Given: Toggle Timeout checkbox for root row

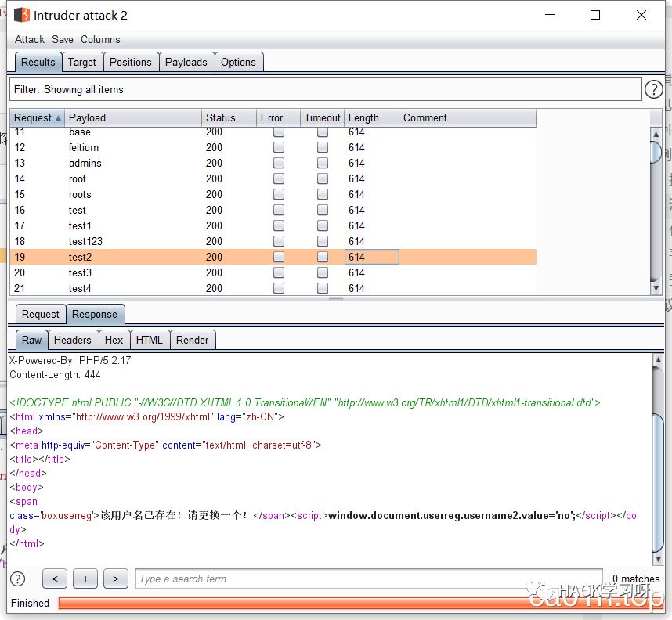Looking at the screenshot, I should point(322,179).
